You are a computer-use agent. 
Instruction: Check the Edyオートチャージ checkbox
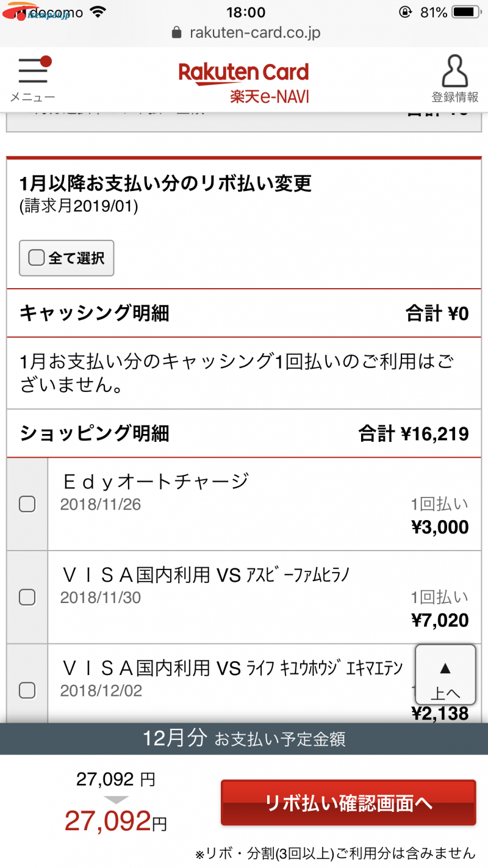click(x=27, y=504)
